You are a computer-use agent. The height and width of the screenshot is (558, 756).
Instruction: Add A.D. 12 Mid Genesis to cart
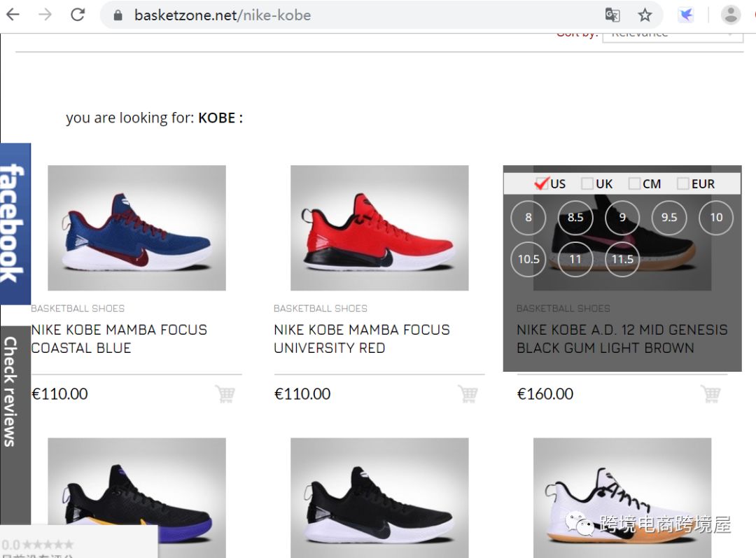tap(710, 394)
